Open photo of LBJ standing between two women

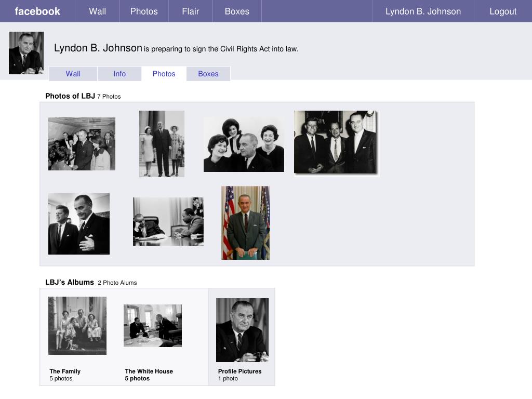tap(162, 144)
